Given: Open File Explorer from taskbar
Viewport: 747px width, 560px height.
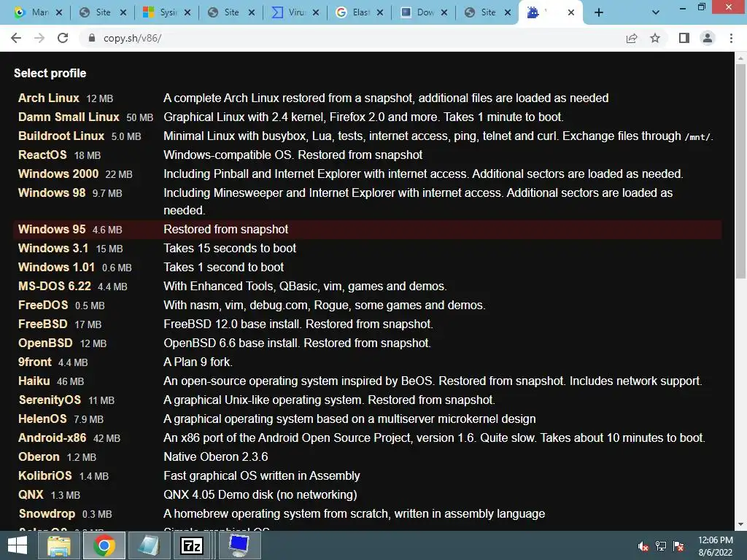Looking at the screenshot, I should (59, 545).
